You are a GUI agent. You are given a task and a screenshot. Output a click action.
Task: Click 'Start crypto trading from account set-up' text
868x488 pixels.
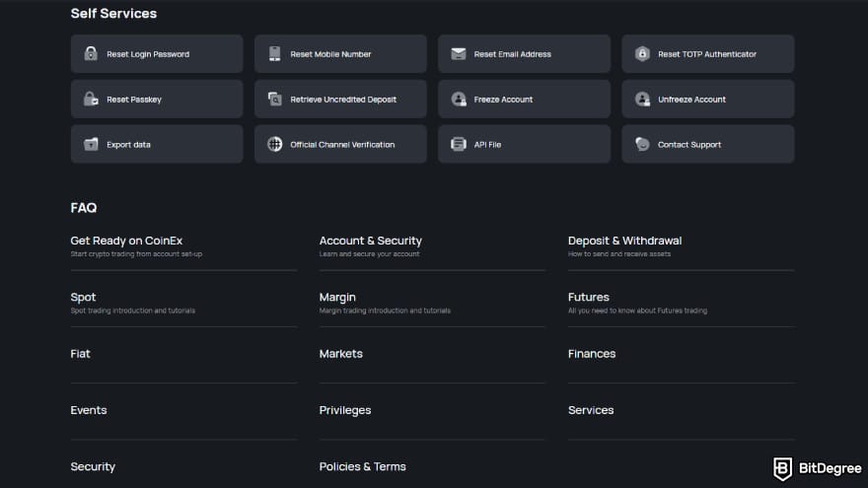click(136, 254)
